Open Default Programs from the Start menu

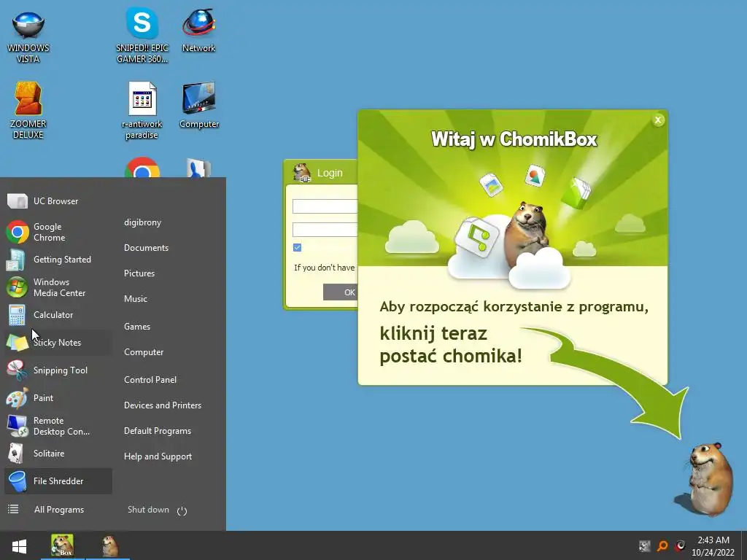tap(158, 431)
